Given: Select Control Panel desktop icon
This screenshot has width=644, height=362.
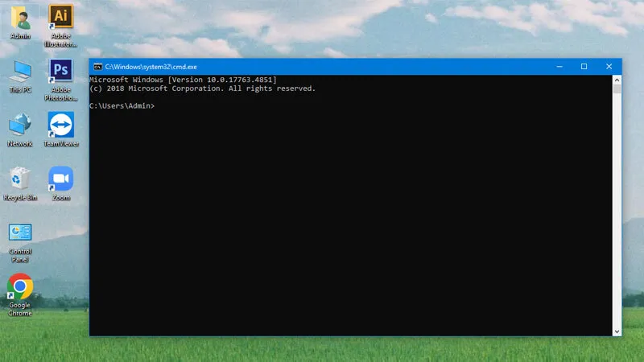Looking at the screenshot, I should 20,243.
